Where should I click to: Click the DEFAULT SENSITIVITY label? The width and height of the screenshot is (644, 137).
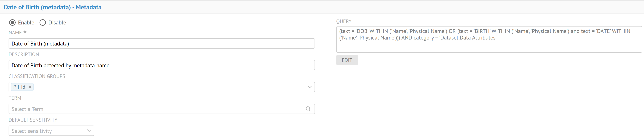[33, 120]
